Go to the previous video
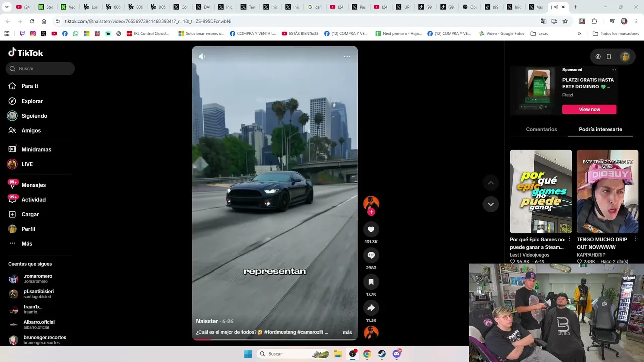 [x=491, y=183]
